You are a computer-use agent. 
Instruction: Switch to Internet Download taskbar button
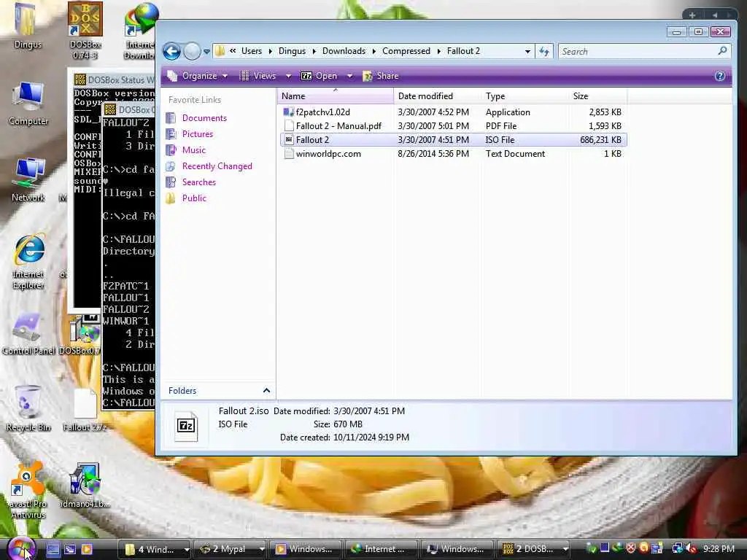tap(382, 549)
